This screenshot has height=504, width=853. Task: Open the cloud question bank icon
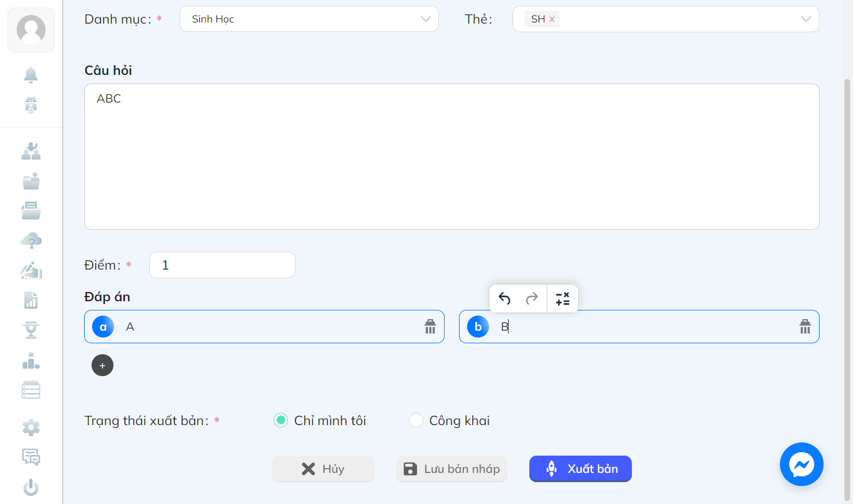click(x=31, y=241)
